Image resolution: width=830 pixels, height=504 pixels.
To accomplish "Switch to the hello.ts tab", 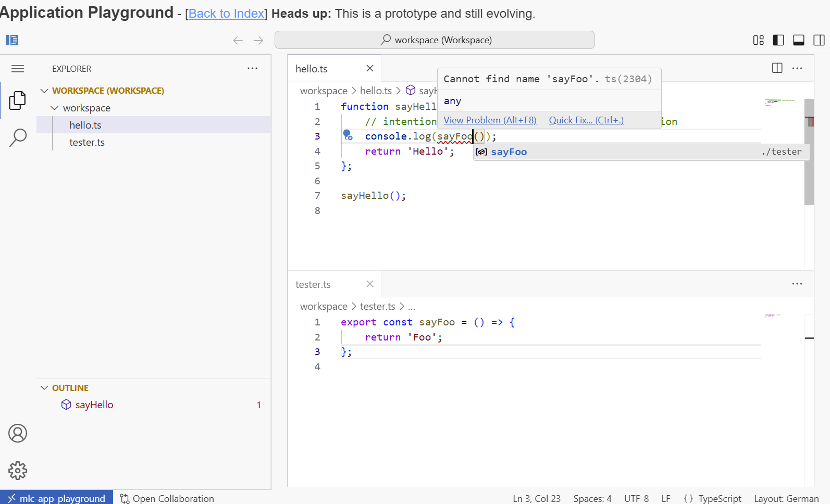I will tap(312, 69).
